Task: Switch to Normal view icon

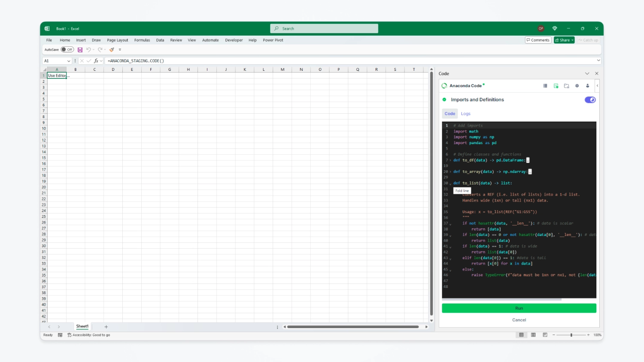Action: [x=521, y=335]
